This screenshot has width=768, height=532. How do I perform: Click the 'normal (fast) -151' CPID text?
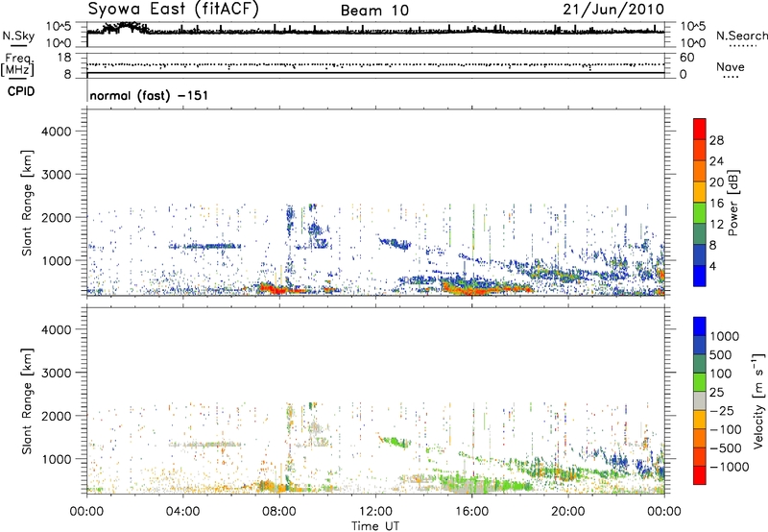click(149, 95)
